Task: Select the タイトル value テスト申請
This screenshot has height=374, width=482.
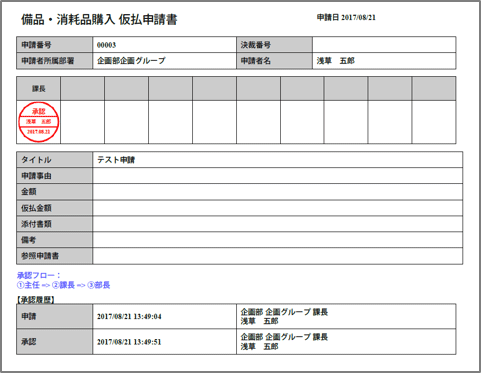Action: [x=116, y=160]
